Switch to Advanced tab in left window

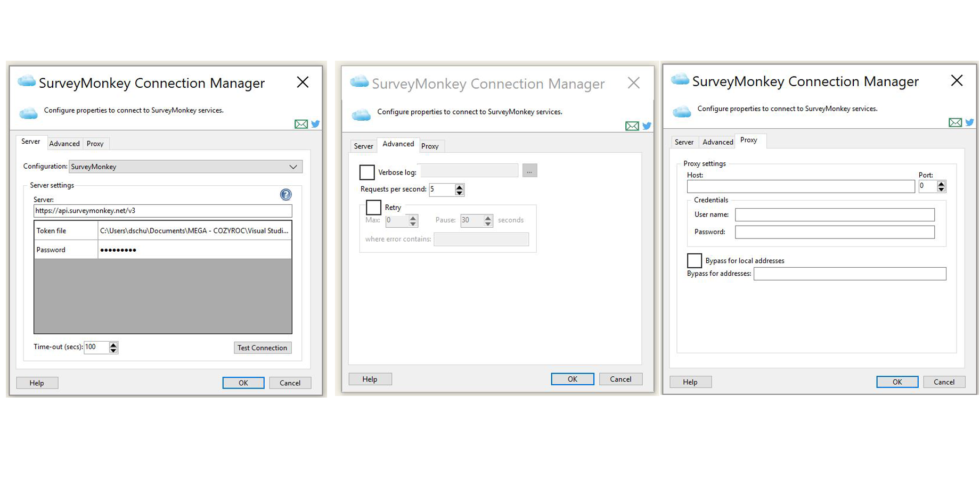coord(64,144)
